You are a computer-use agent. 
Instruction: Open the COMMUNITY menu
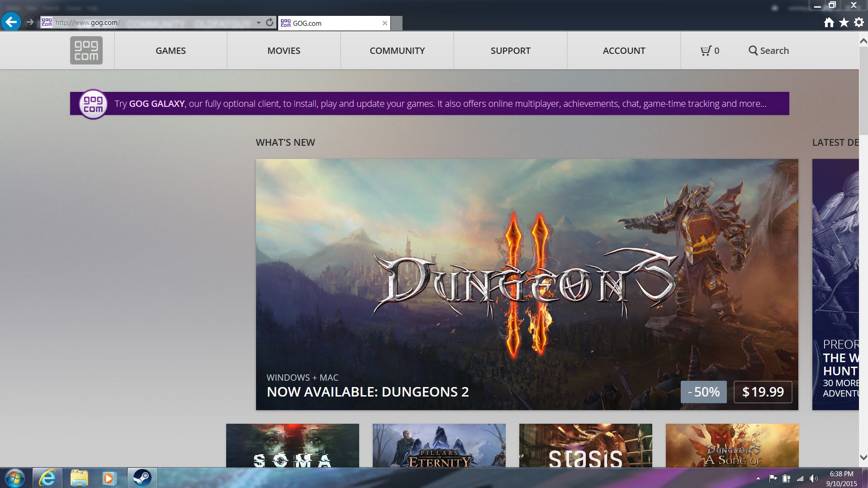[397, 51]
